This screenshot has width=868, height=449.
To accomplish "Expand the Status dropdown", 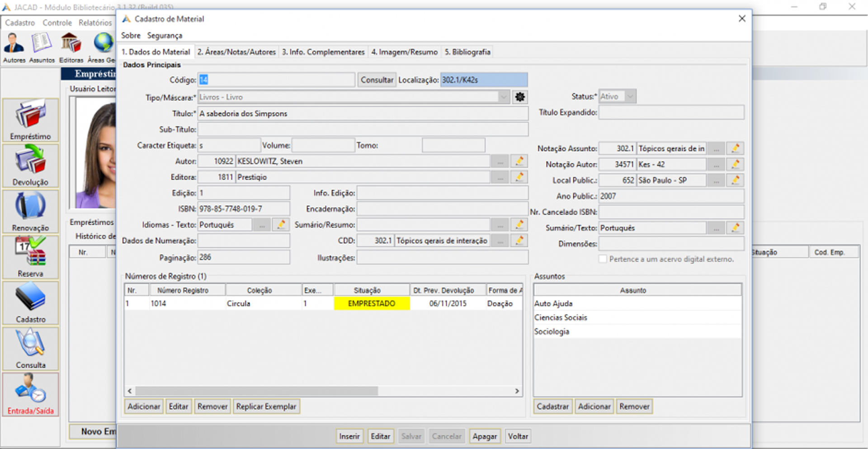I will pyautogui.click(x=630, y=96).
